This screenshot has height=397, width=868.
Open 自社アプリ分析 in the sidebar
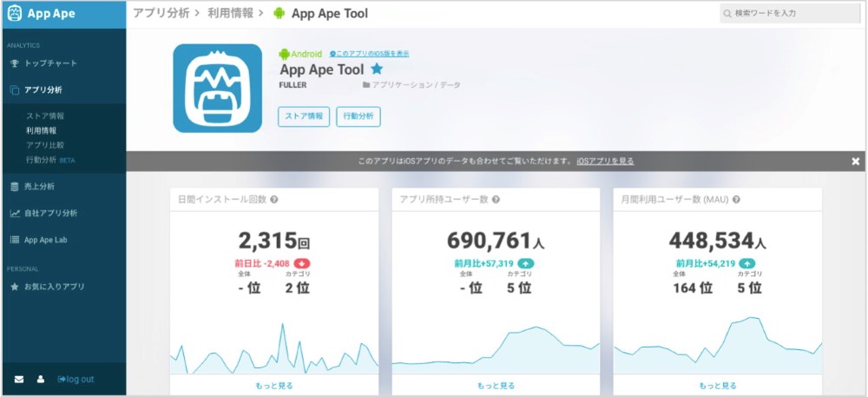[x=44, y=213]
